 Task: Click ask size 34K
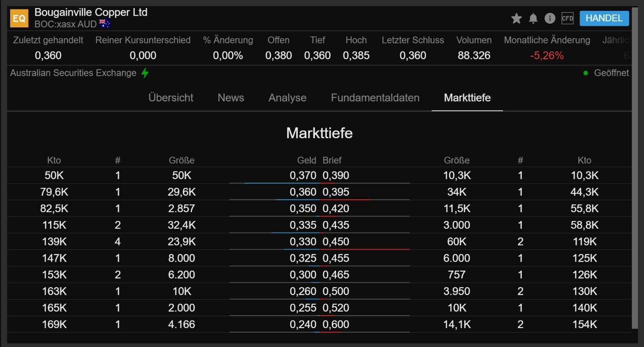tap(457, 192)
